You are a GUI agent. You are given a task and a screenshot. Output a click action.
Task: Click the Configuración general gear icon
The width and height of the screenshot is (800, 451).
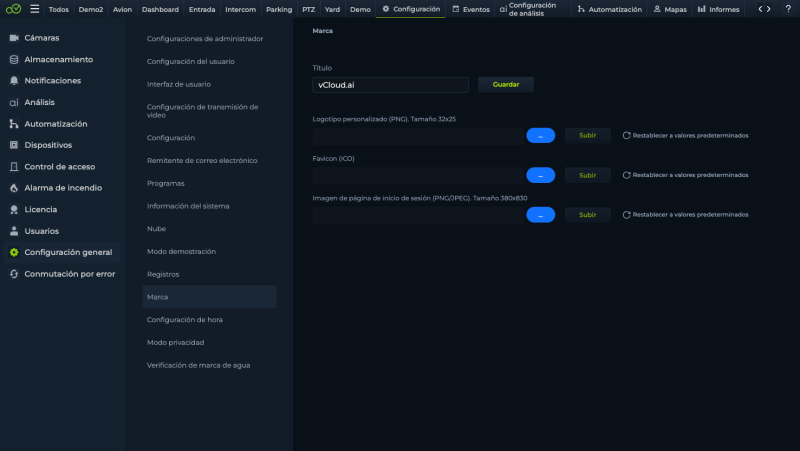tap(14, 252)
